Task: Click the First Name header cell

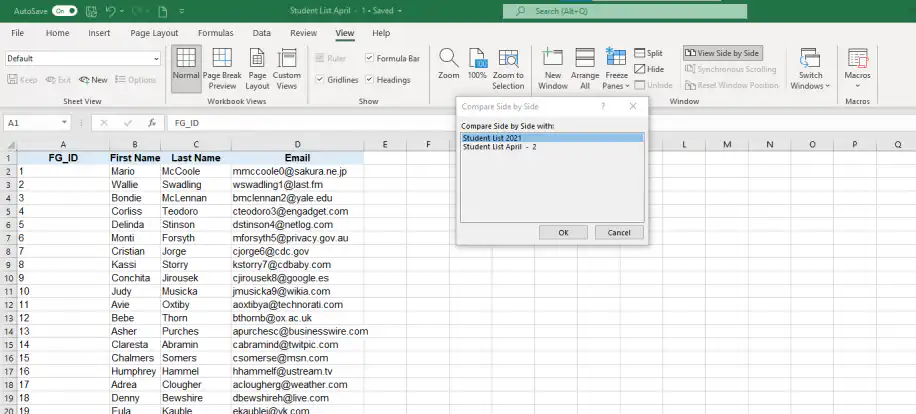Action: pyautogui.click(x=135, y=158)
